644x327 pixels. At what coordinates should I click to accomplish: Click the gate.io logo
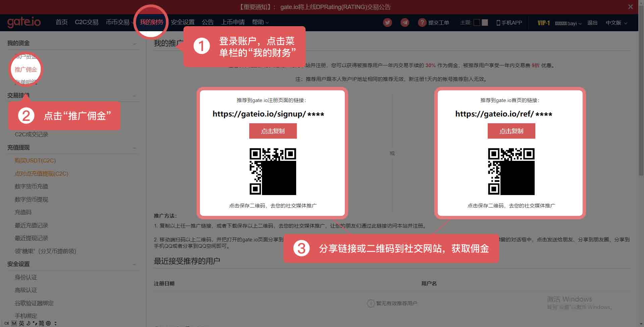pos(24,22)
